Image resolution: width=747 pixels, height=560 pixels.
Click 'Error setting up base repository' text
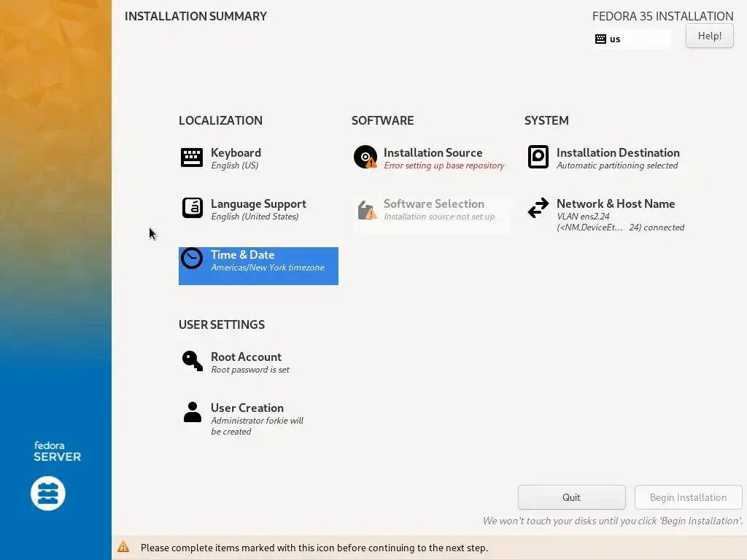444,166
